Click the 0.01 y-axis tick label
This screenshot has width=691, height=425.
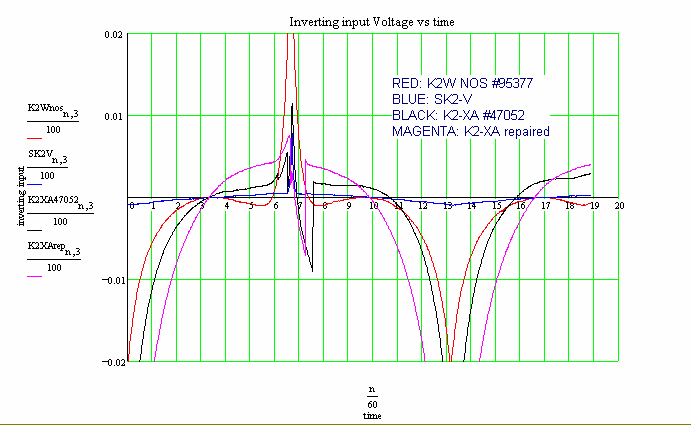click(x=113, y=116)
